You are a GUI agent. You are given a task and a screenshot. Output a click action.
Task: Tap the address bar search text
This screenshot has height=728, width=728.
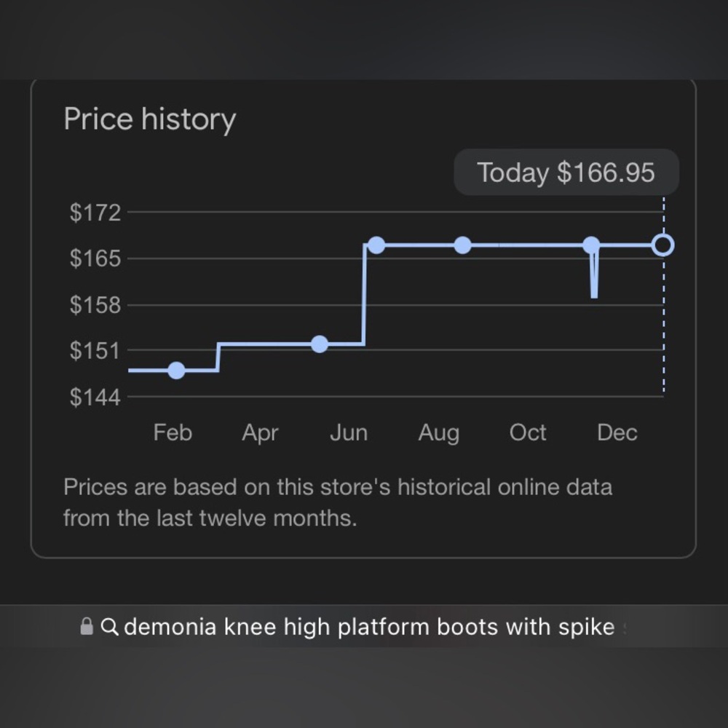[369, 626]
